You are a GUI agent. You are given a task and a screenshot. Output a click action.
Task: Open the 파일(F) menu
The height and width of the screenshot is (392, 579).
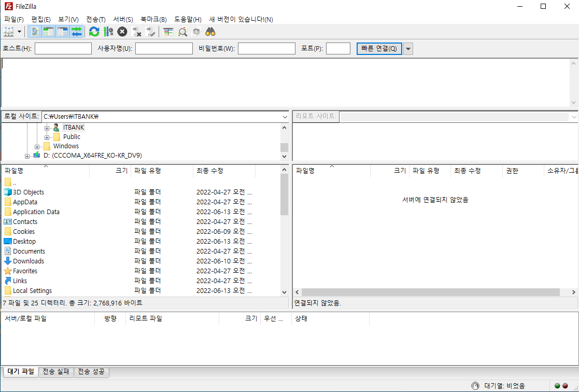13,19
